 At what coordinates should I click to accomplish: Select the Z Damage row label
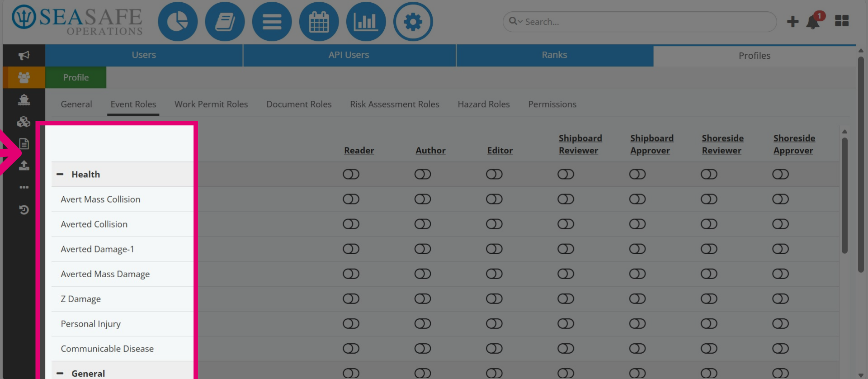[x=81, y=299]
